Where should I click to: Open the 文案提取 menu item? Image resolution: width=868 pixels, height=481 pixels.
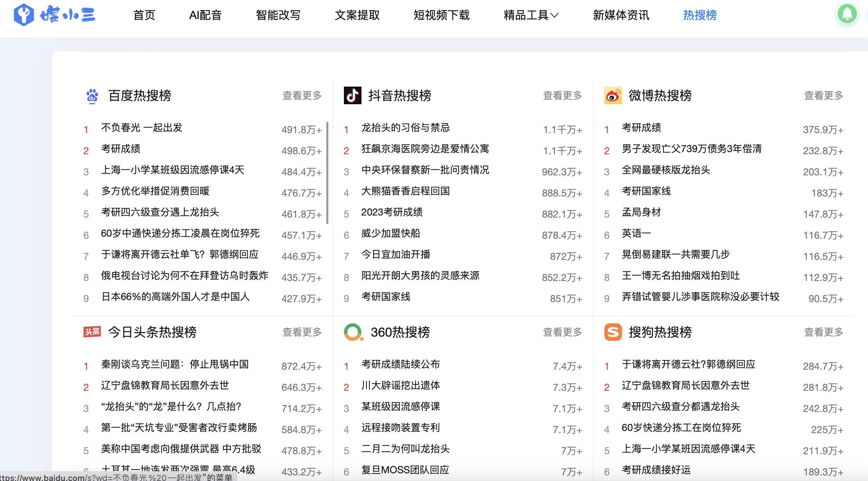coord(357,15)
